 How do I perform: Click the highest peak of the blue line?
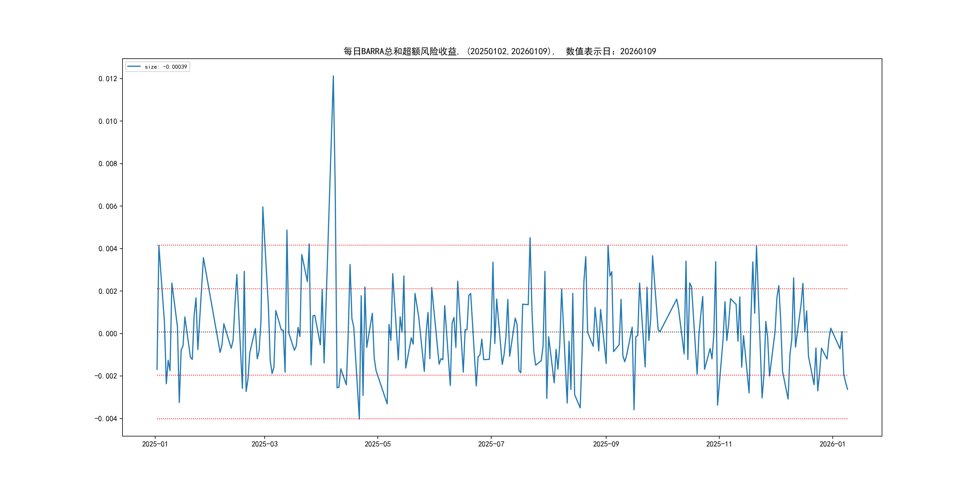tap(333, 77)
